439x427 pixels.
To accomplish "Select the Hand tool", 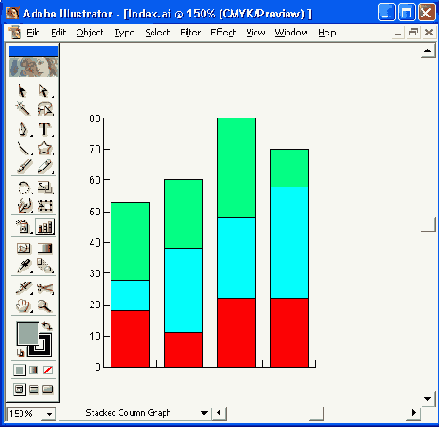I will click(23, 306).
